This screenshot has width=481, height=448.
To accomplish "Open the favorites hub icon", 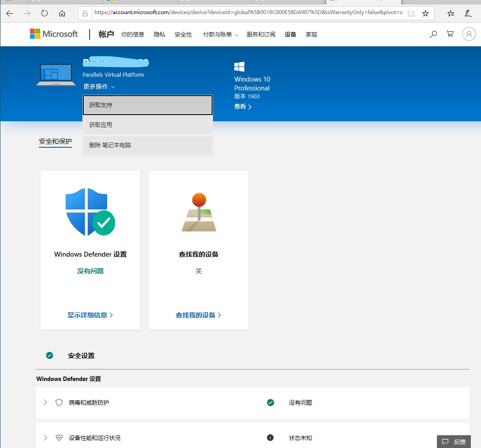I will coord(451,13).
